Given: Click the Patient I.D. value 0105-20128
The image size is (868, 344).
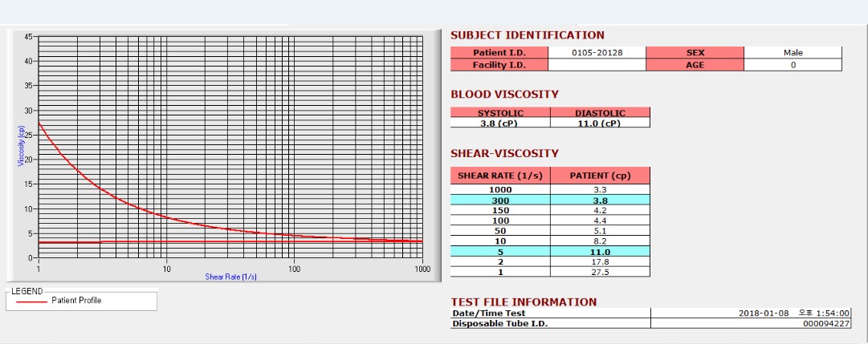Looking at the screenshot, I should (x=597, y=53).
